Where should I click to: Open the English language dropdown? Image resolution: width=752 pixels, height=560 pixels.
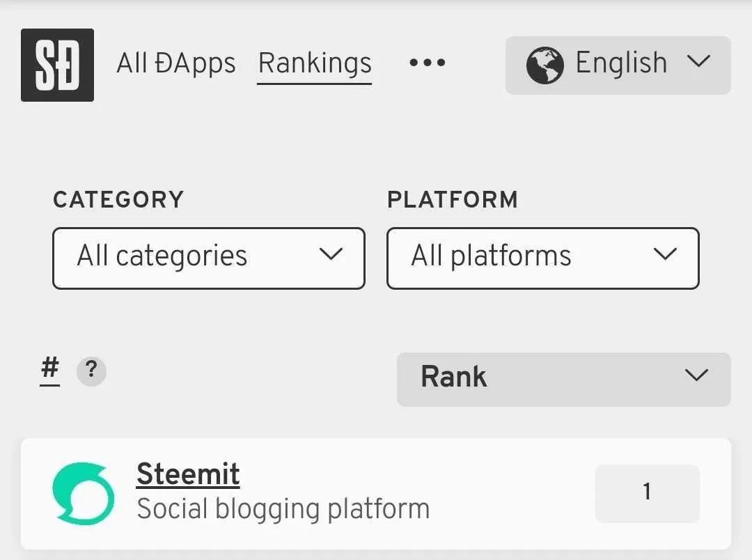tap(618, 65)
